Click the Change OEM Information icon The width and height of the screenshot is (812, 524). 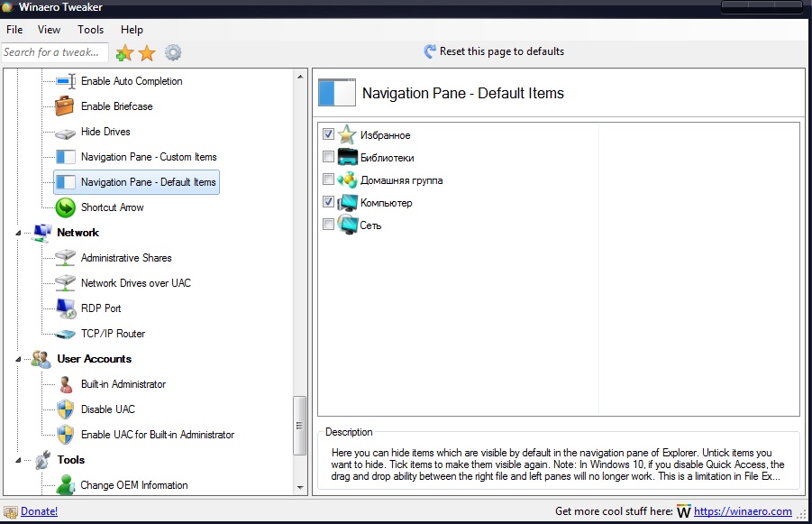click(66, 485)
